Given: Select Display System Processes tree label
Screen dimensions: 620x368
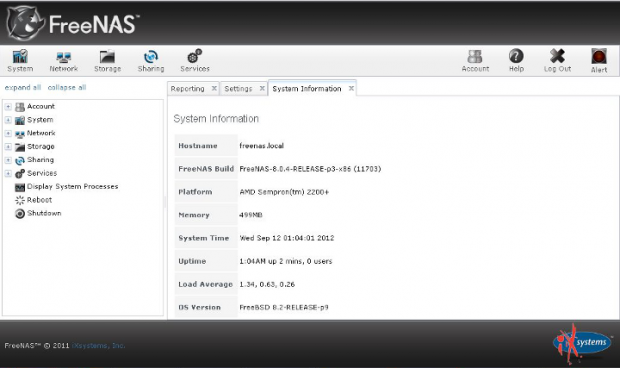Looking at the screenshot, I should click(73, 187).
